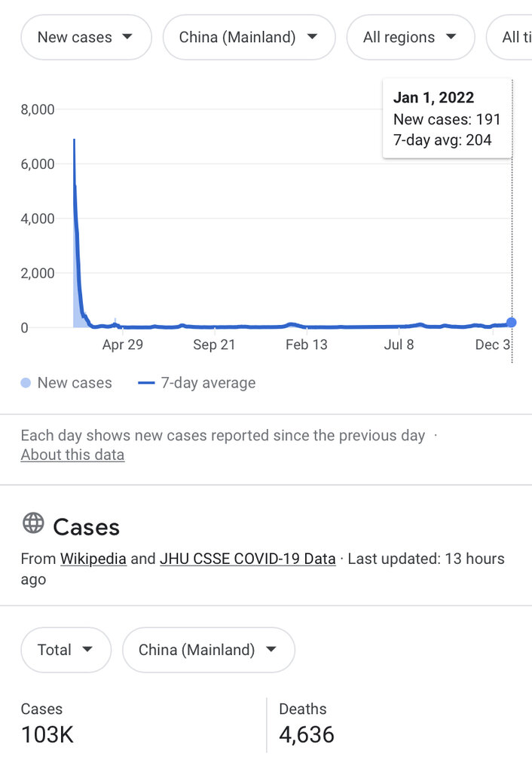Image resolution: width=532 pixels, height=772 pixels.
Task: Open the partially visible All time dropdown
Action: coord(512,37)
